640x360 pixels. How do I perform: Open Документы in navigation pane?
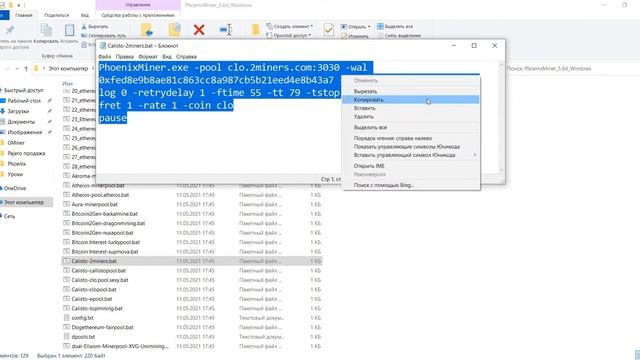point(21,122)
